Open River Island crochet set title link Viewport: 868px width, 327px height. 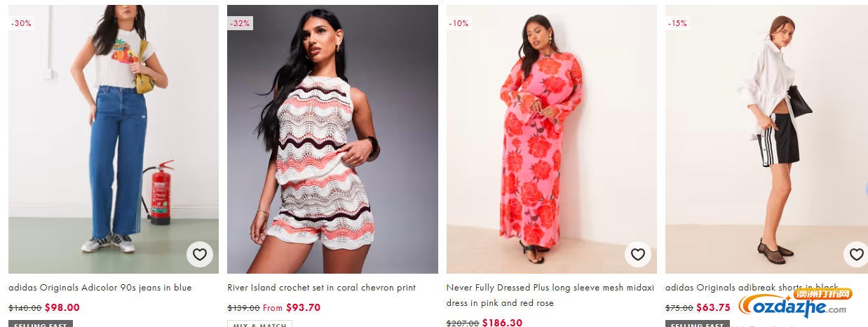tap(322, 288)
